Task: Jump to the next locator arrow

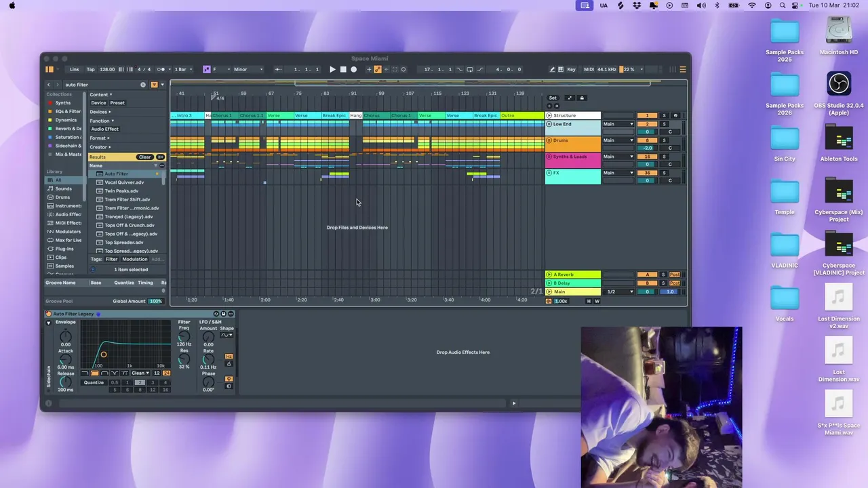Action: click(x=557, y=106)
